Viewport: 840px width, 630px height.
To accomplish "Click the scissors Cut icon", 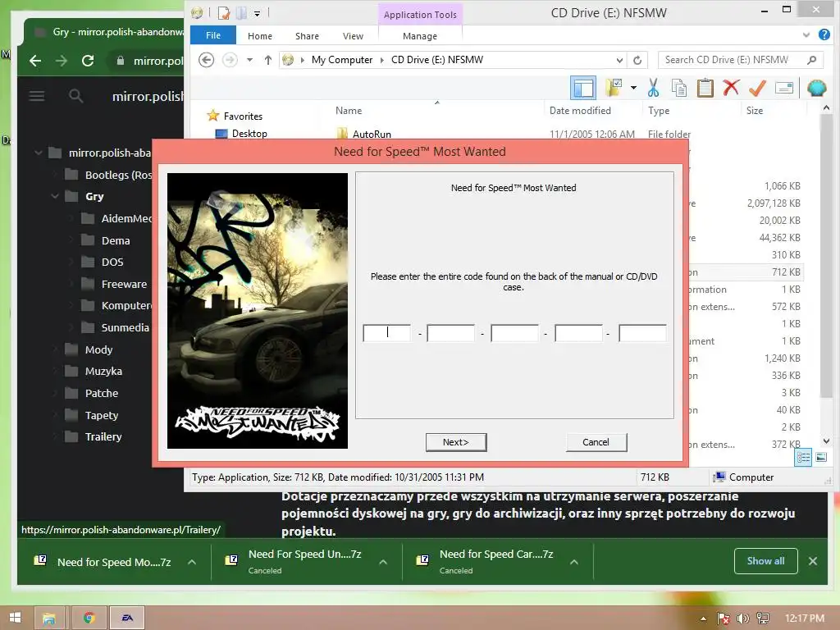I will (653, 87).
